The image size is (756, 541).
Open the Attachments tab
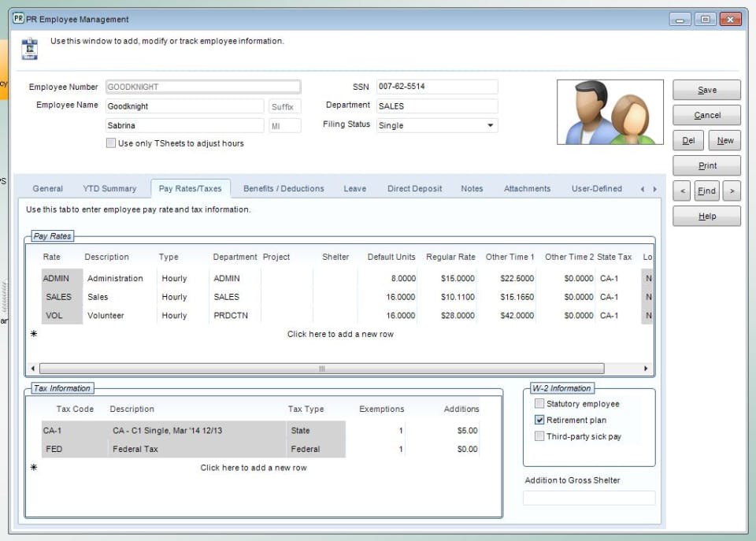click(x=527, y=188)
